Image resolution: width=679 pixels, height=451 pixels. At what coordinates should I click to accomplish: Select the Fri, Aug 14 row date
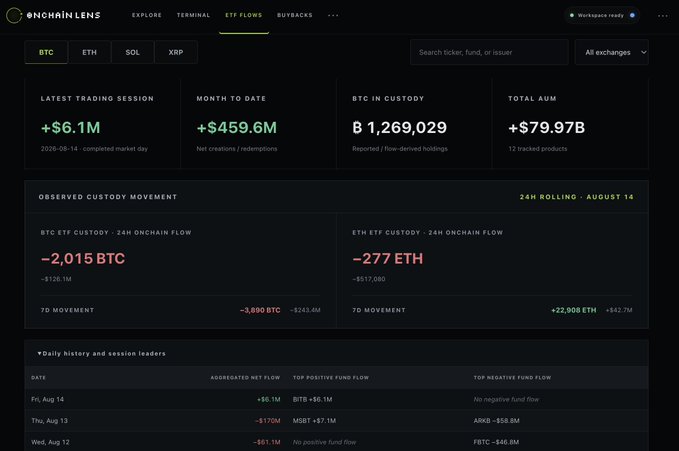(48, 399)
